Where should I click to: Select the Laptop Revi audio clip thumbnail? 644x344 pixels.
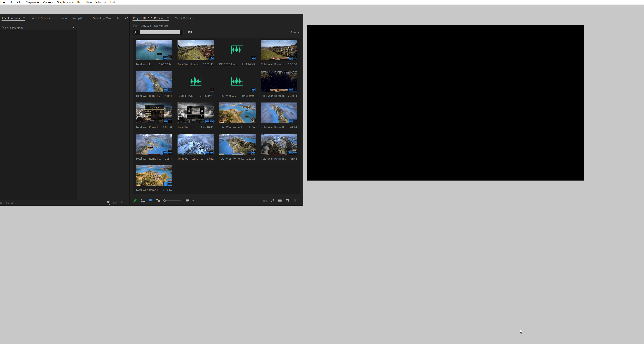(x=195, y=81)
